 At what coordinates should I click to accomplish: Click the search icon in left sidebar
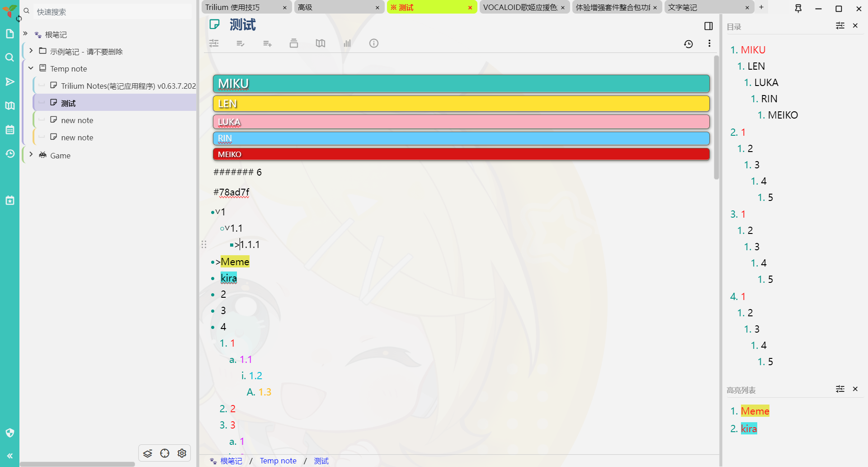point(9,57)
